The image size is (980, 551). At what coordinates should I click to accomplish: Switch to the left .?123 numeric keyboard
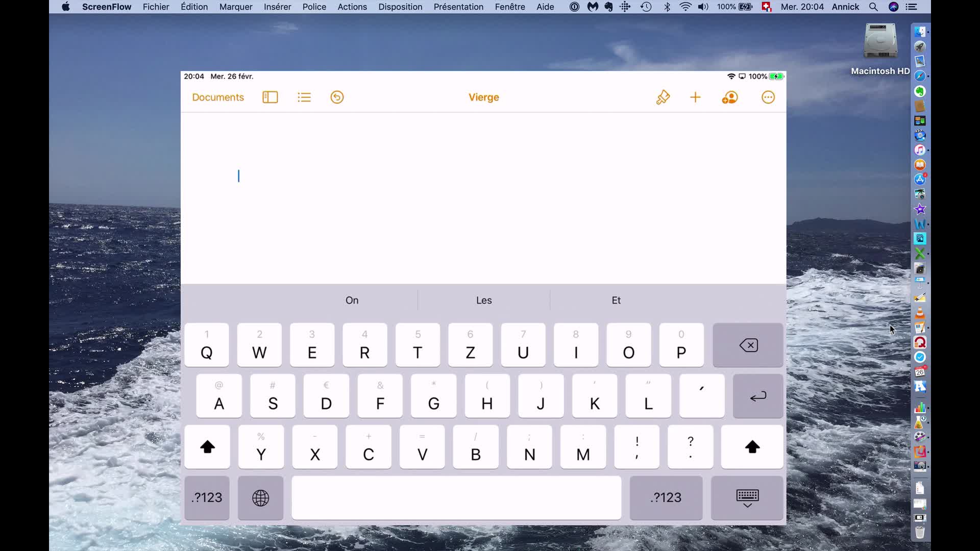(207, 498)
